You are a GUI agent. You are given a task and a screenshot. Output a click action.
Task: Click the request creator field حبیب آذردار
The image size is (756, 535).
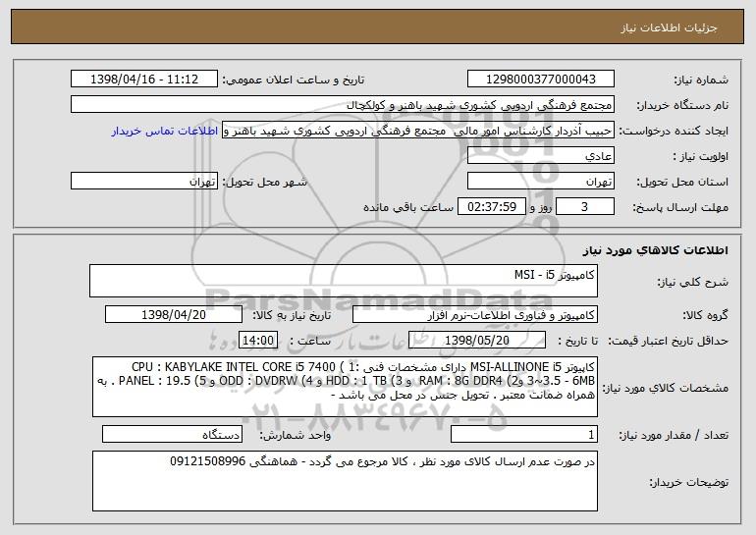(418, 131)
